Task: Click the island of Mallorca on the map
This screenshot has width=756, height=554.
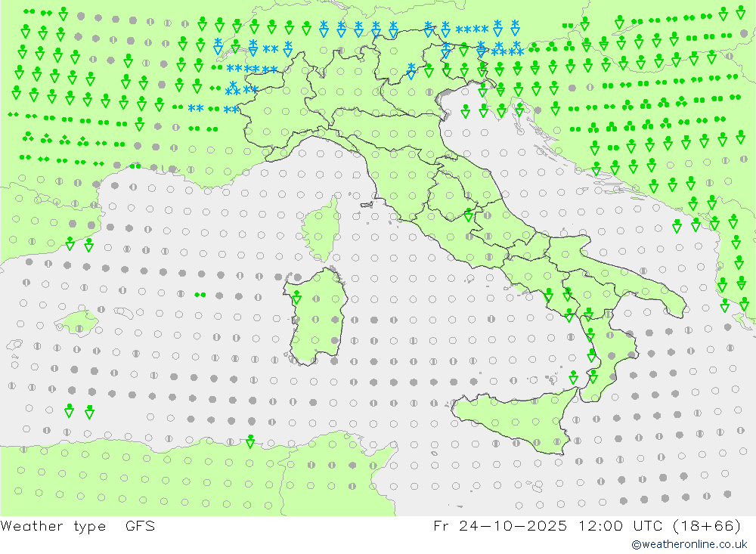Action: pyautogui.click(x=77, y=322)
